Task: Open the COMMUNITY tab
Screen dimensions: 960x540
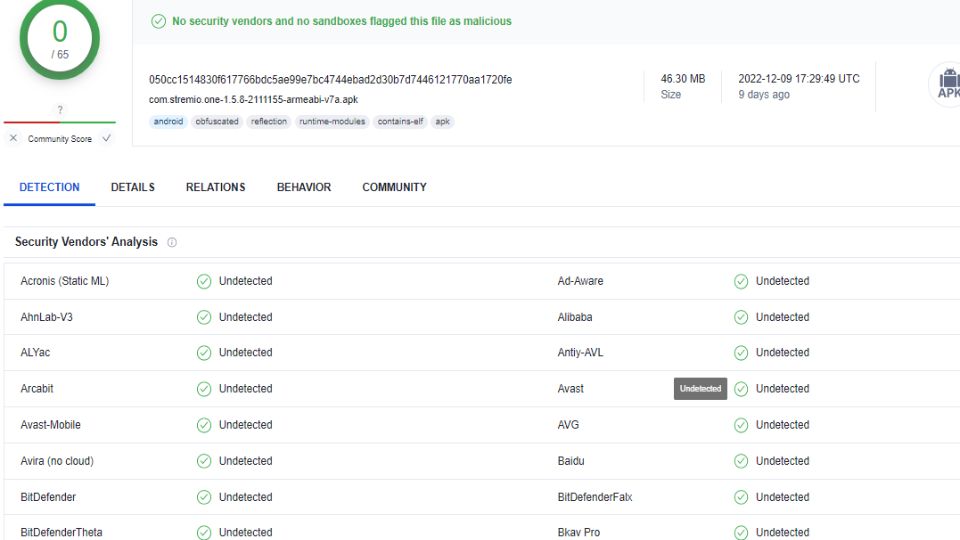Action: pos(394,187)
